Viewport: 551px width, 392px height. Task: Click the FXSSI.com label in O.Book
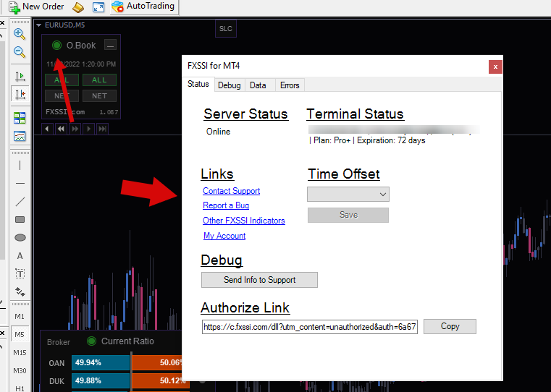[65, 112]
